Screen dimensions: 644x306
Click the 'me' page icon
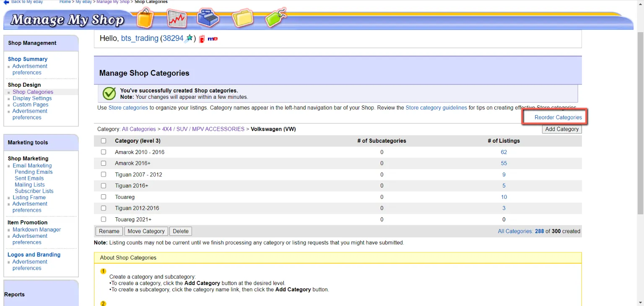point(213,39)
